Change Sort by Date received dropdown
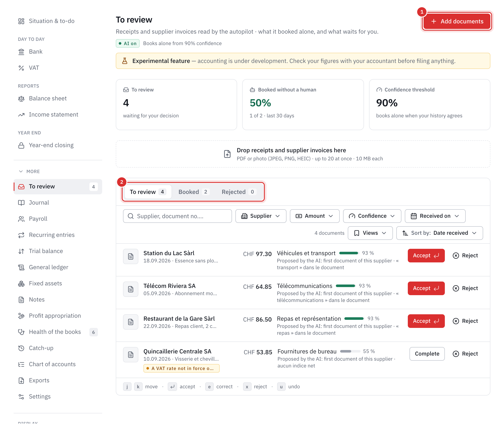504x444 pixels. [x=439, y=233]
